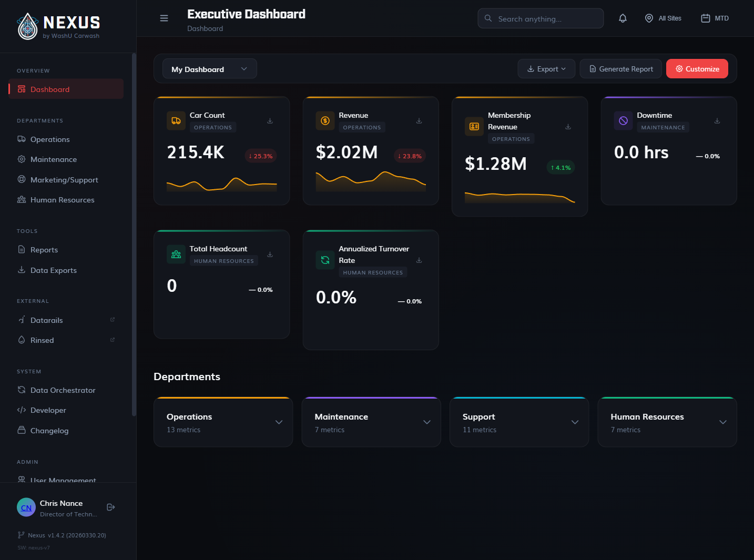Open Rinsed external link icon

[x=112, y=340]
